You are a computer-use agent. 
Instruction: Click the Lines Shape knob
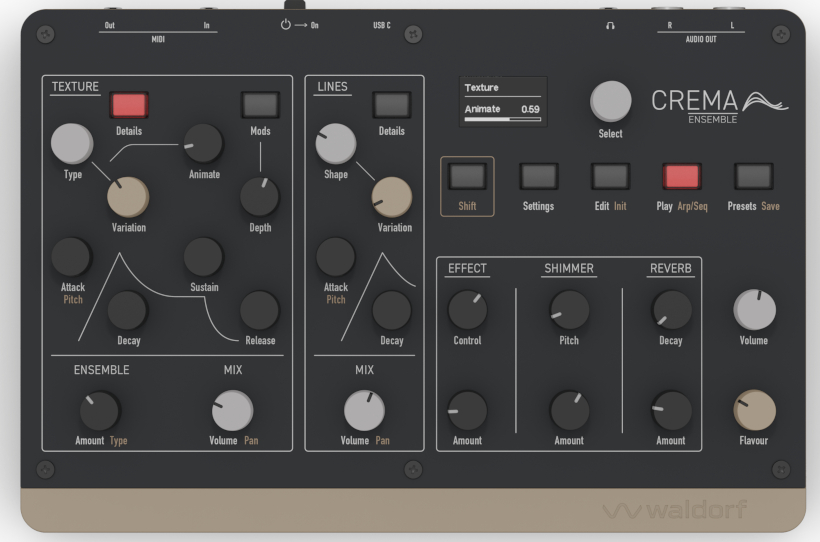point(336,144)
